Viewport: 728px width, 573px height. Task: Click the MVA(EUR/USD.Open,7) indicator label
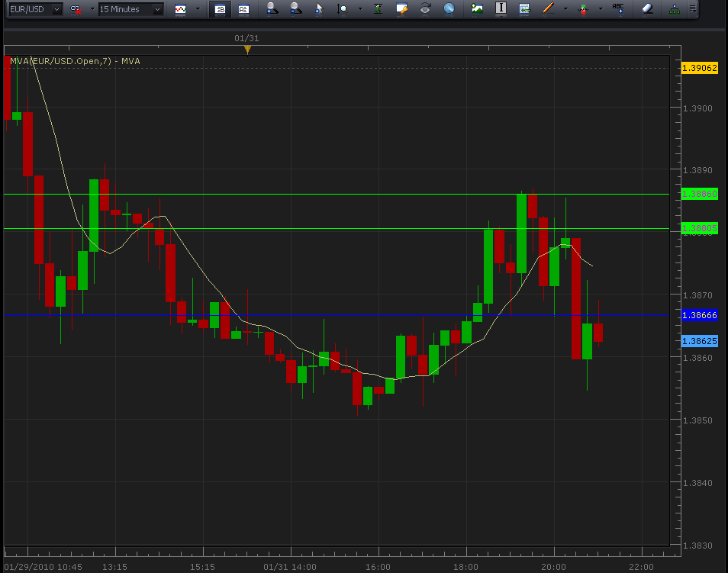coord(75,61)
